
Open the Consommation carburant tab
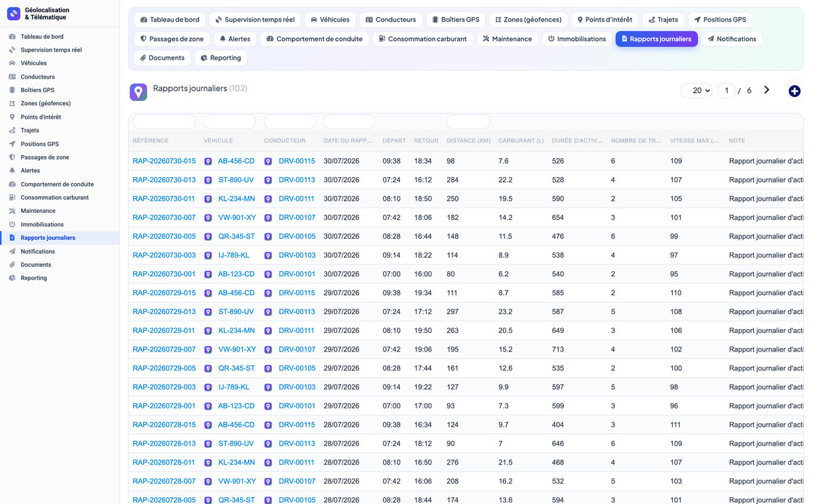(423, 39)
